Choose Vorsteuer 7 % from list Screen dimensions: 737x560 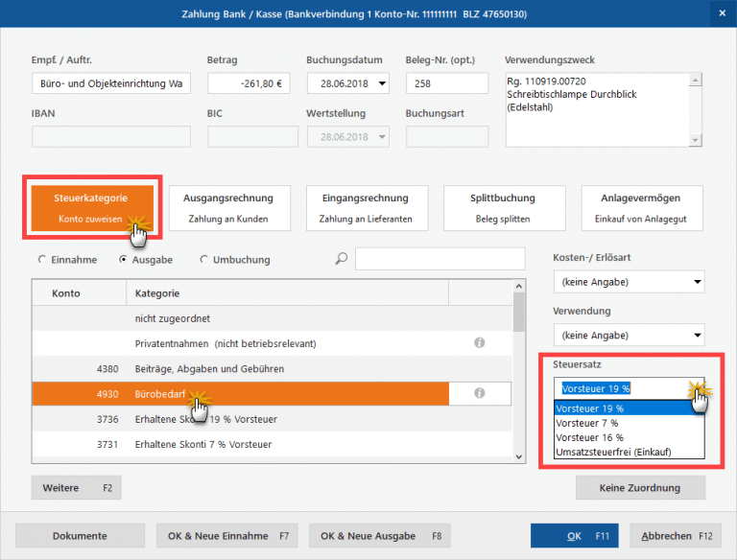click(x=629, y=423)
